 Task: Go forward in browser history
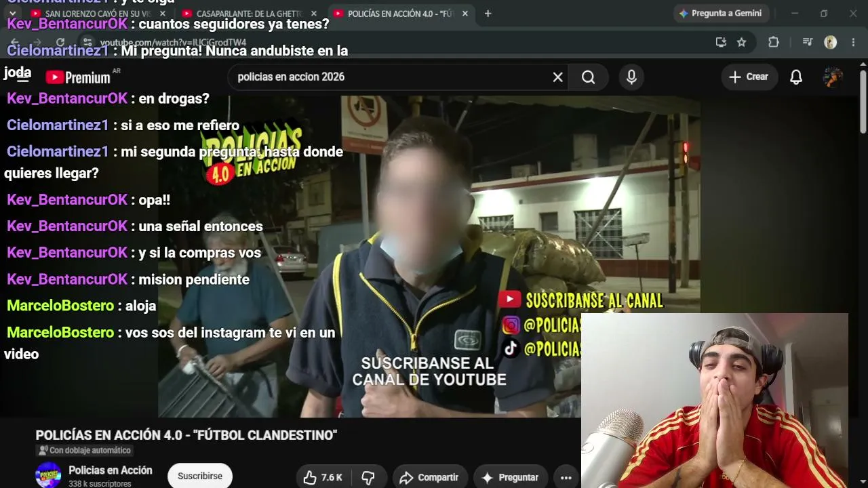click(37, 42)
